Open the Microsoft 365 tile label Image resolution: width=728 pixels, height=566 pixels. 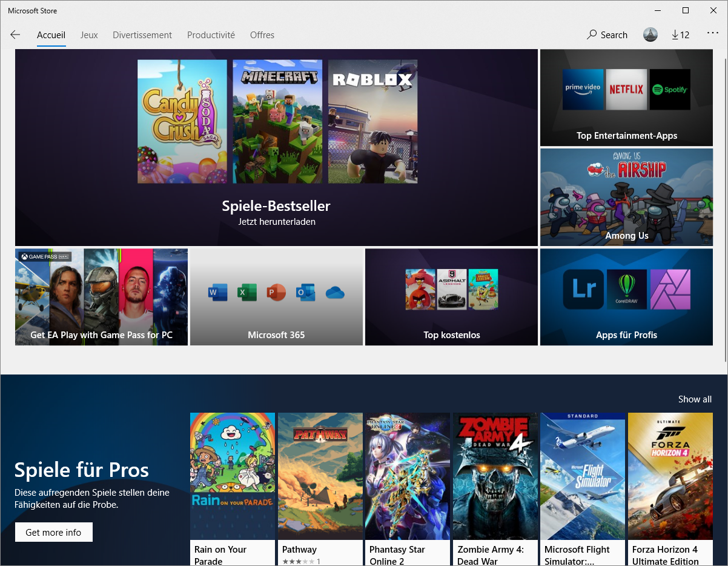pyautogui.click(x=276, y=335)
